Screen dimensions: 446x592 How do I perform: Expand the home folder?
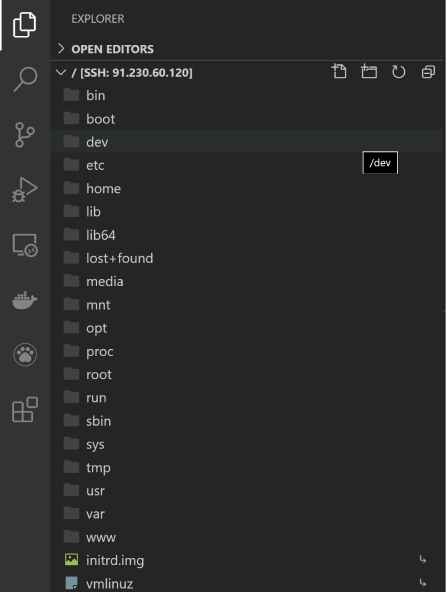[247, 188]
